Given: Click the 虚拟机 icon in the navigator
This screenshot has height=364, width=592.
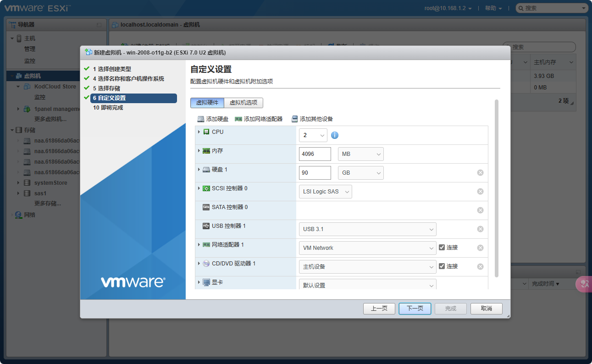Looking at the screenshot, I should click(x=19, y=76).
